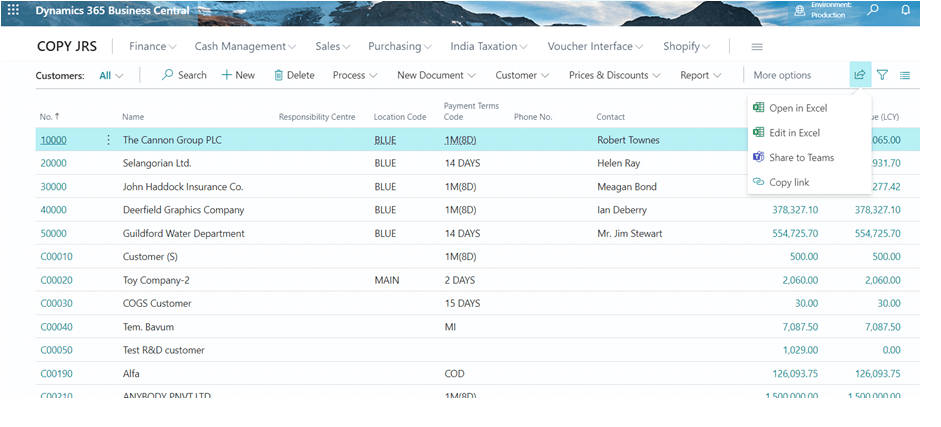Open the notifications bell icon
Viewport: 941px width, 427px height.
tap(906, 10)
